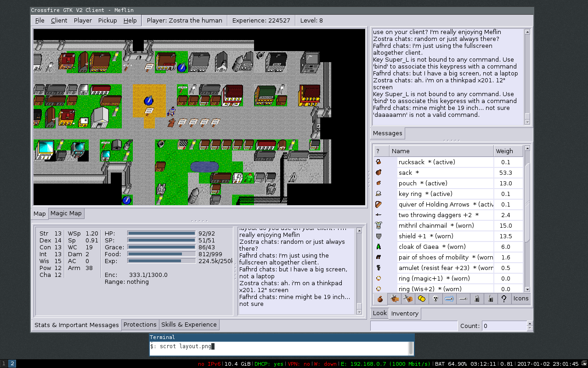This screenshot has height=368, width=588.
Task: Select the unlocked padlock filter tab
Action: click(491, 299)
